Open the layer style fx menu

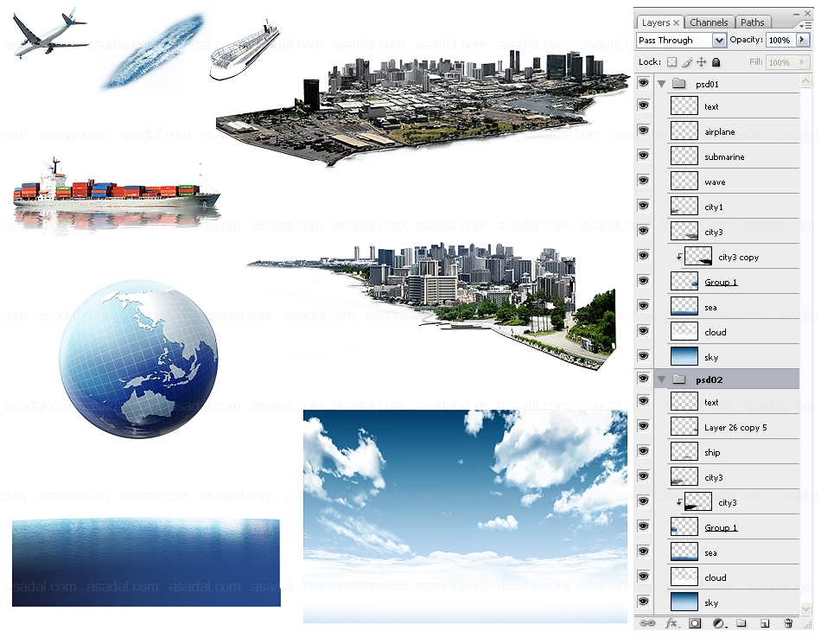pyautogui.click(x=671, y=623)
